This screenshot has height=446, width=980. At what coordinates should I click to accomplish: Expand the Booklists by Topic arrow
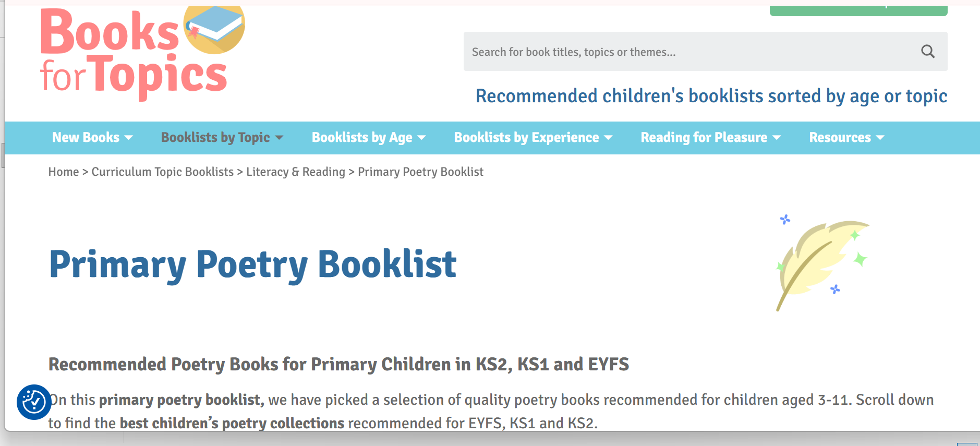point(279,138)
